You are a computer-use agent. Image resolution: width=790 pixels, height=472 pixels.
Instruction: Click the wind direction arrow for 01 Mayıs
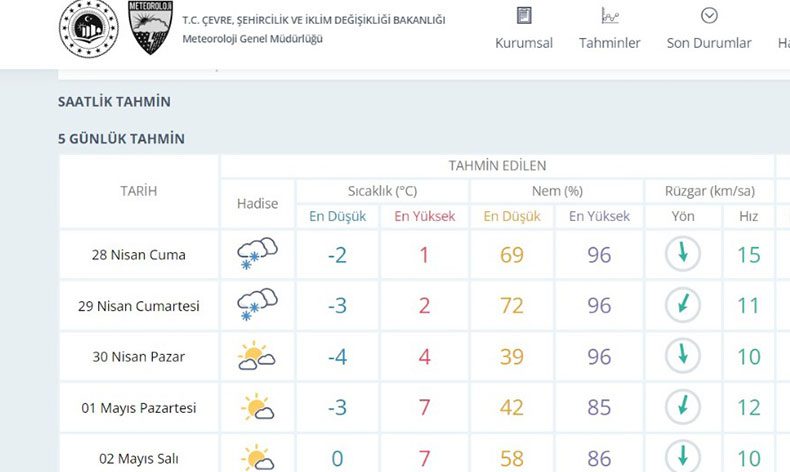click(683, 407)
